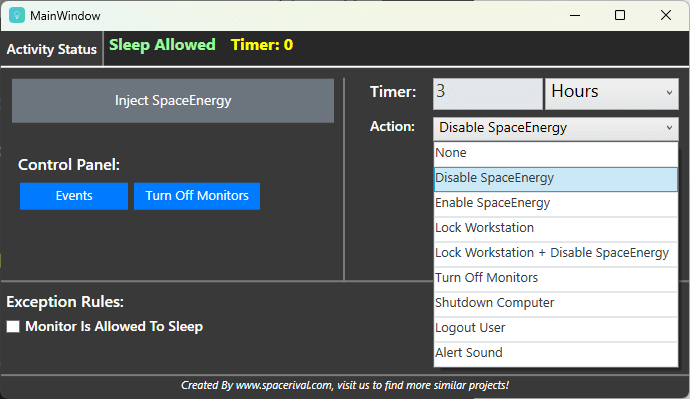The image size is (690, 399).
Task: Open the Activity Status tab
Action: click(x=51, y=49)
